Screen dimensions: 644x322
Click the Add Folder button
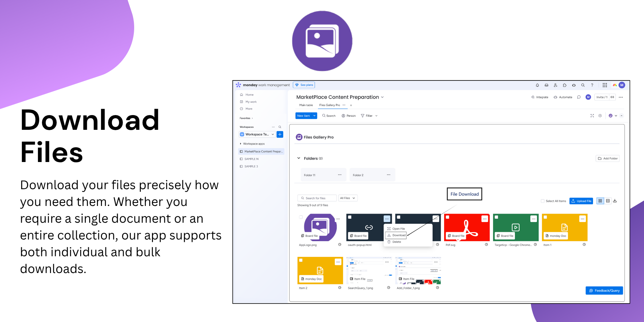pyautogui.click(x=607, y=158)
